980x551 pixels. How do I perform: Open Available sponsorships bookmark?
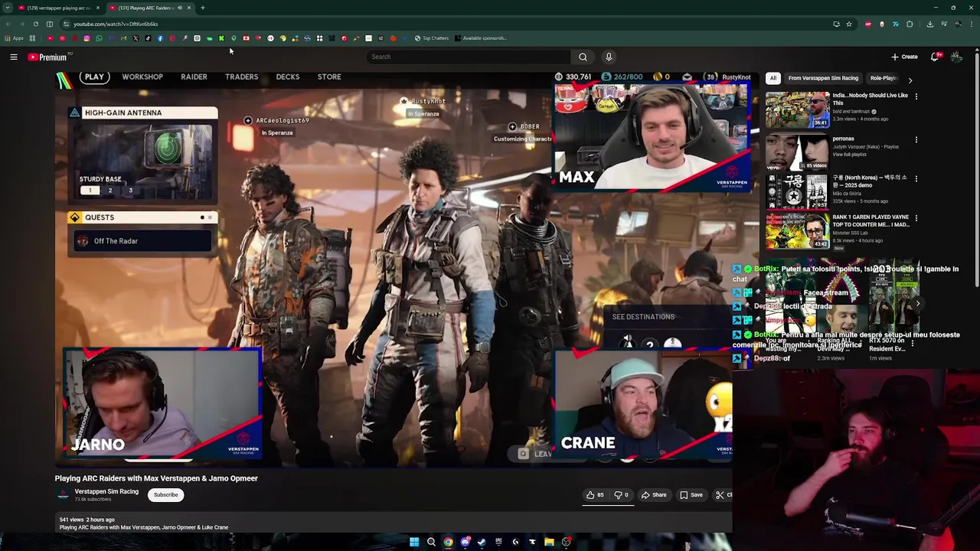(x=481, y=38)
